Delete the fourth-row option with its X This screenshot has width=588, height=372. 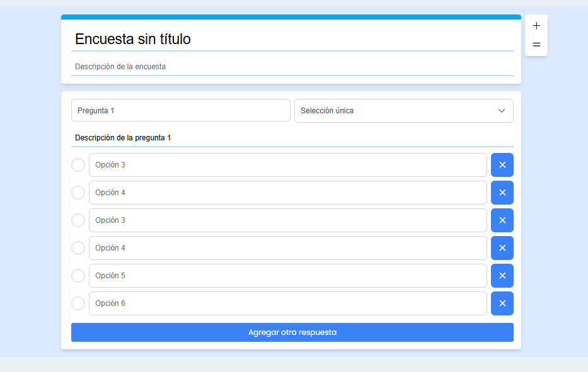coord(502,248)
